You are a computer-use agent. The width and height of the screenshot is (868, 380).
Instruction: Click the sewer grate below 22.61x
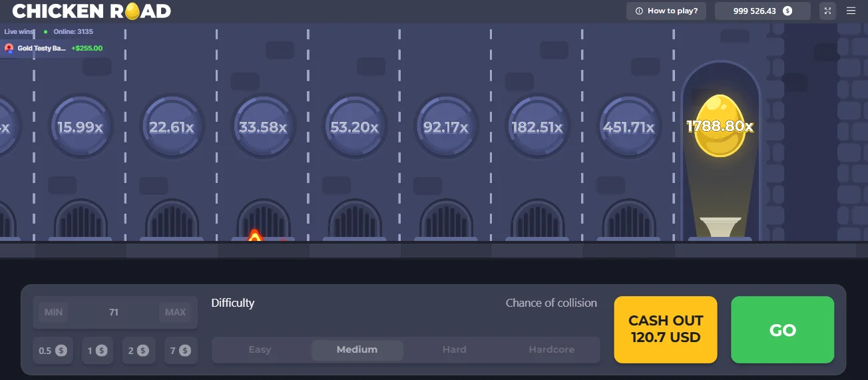coord(172,219)
